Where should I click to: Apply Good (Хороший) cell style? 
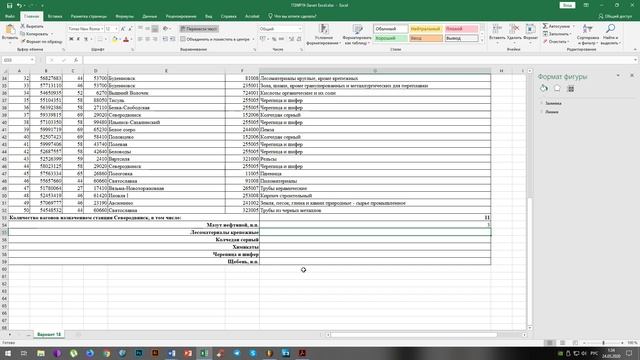[x=391, y=38]
